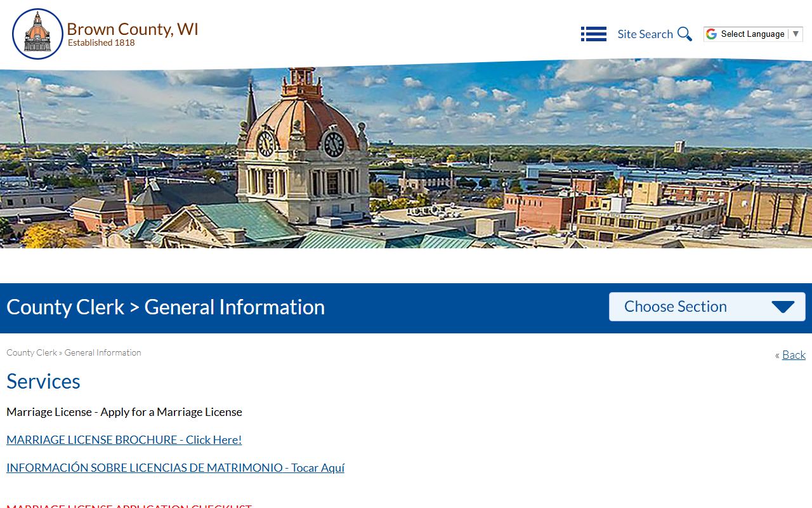Click the Services heading
This screenshot has height=508, width=812.
(43, 381)
